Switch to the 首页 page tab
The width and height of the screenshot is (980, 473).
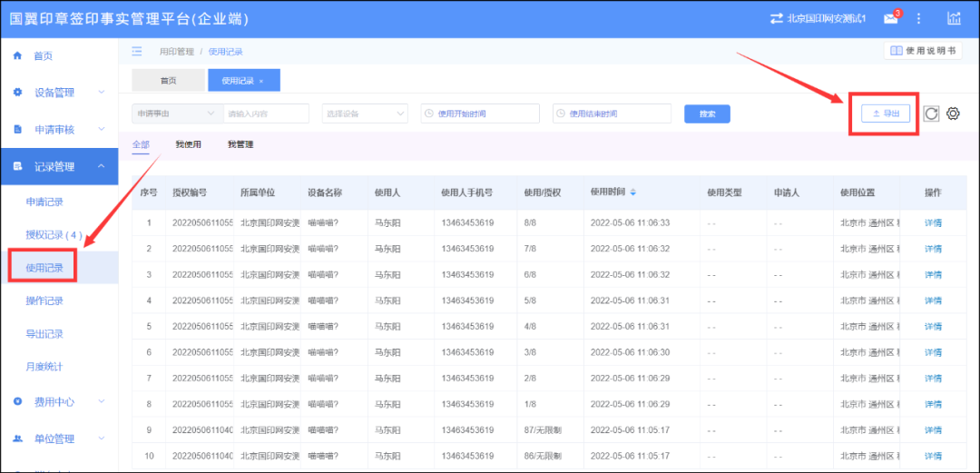click(168, 81)
